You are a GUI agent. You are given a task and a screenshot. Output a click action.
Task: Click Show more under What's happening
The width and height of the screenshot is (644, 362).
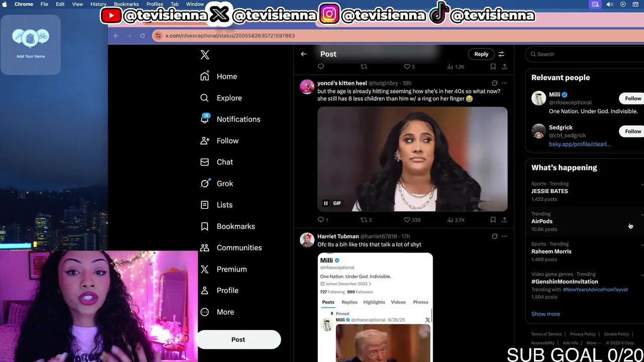545,314
